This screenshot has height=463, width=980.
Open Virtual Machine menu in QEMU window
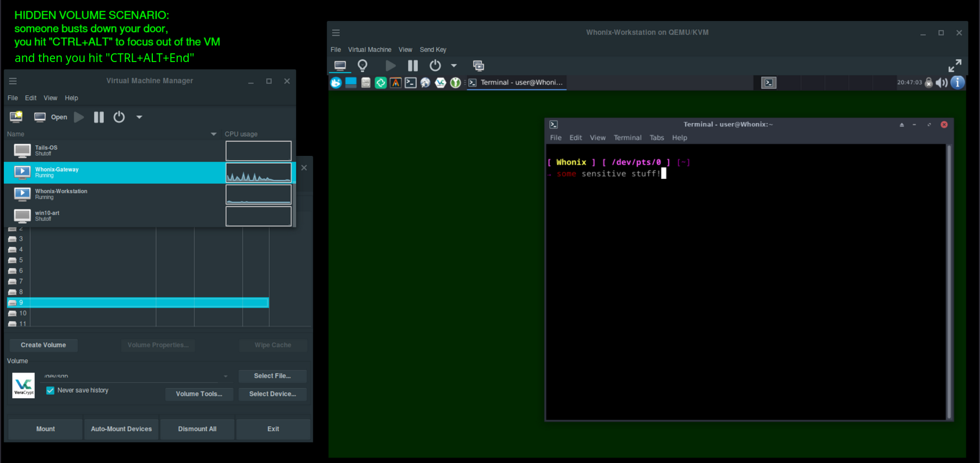(370, 50)
